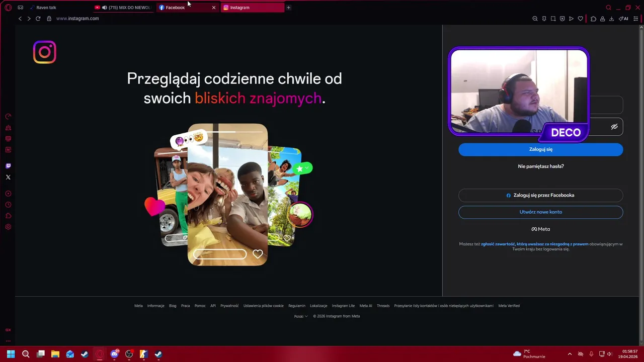Open X from the sidebar
This screenshot has height=362, width=644.
[x=8, y=177]
